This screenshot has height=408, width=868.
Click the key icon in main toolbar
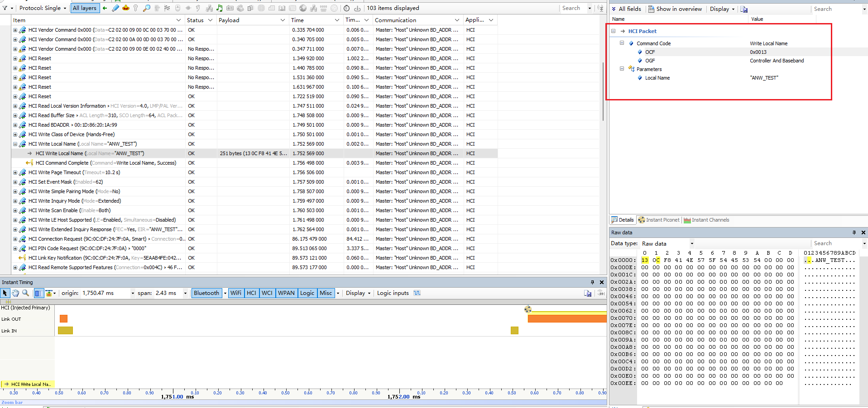point(135,8)
